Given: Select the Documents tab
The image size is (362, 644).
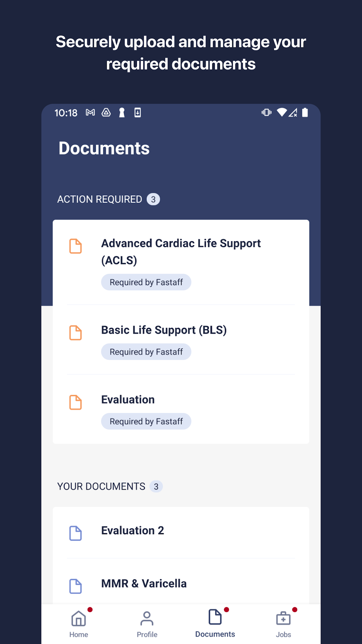Looking at the screenshot, I should click(215, 624).
